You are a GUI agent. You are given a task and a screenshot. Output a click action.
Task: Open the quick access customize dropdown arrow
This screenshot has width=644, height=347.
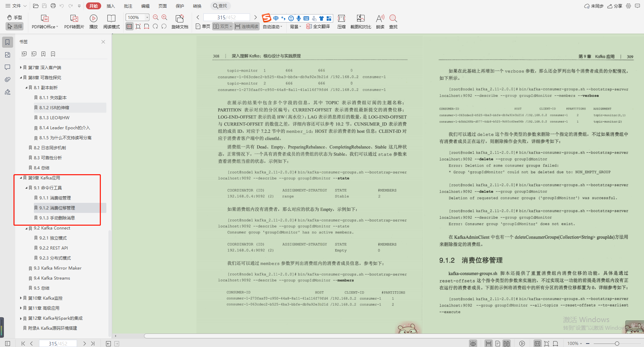pyautogui.click(x=79, y=6)
